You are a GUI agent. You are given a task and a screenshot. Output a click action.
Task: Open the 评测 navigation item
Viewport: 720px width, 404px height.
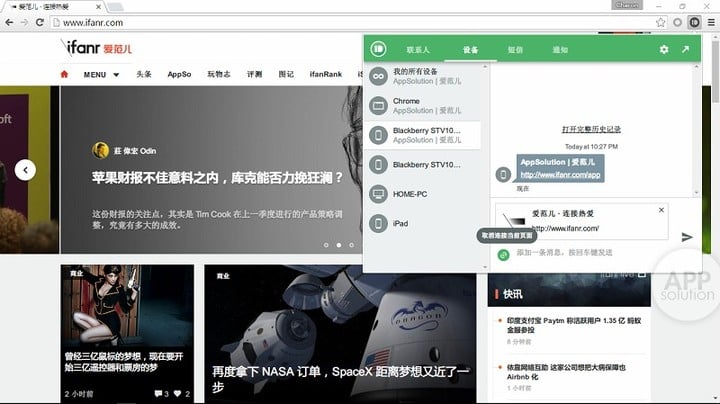pos(254,74)
